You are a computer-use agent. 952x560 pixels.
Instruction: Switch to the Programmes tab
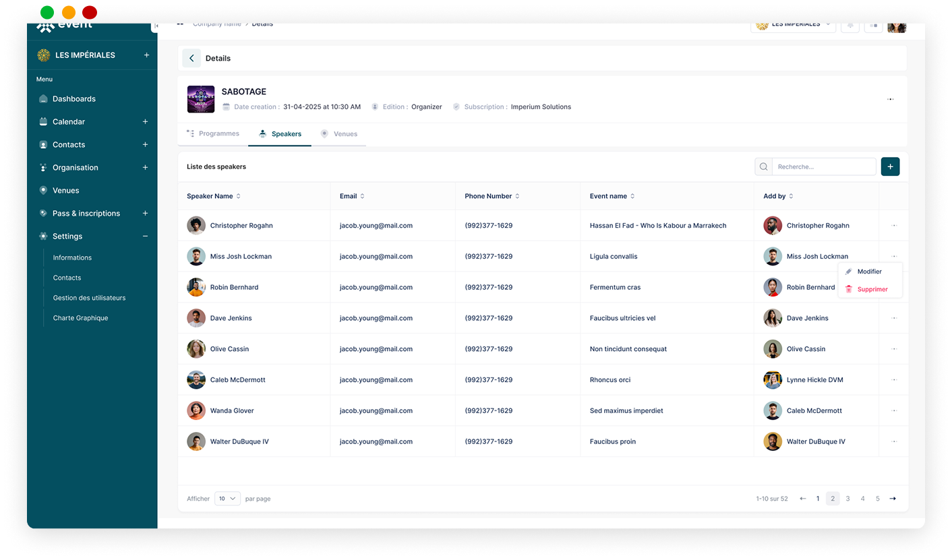tap(212, 134)
